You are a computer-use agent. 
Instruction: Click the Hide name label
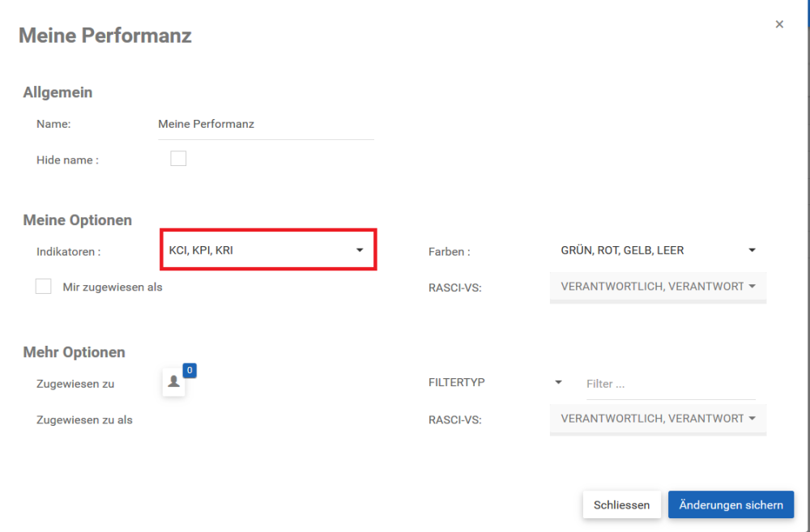68,160
